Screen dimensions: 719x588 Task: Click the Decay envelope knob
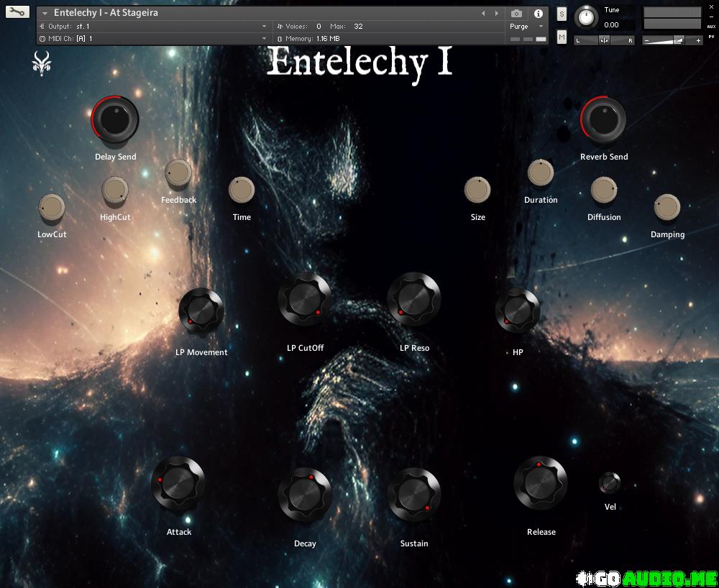pyautogui.click(x=304, y=495)
